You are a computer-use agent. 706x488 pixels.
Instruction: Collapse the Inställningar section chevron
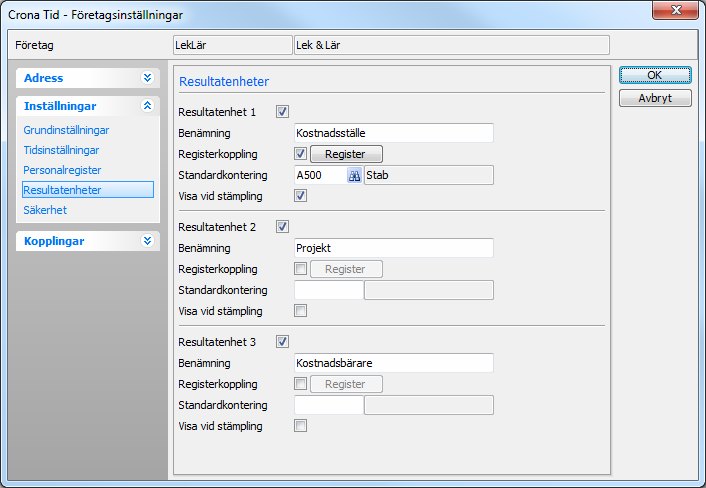point(147,106)
